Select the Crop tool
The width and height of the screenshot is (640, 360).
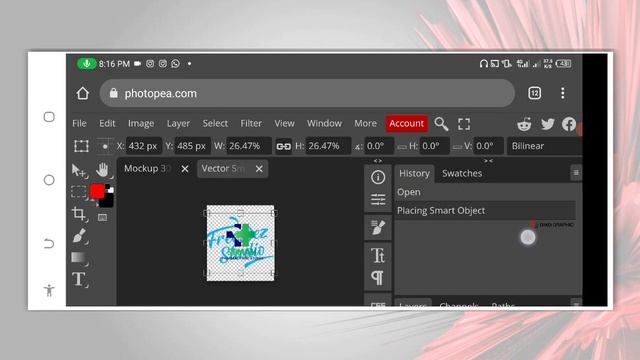pyautogui.click(x=78, y=213)
